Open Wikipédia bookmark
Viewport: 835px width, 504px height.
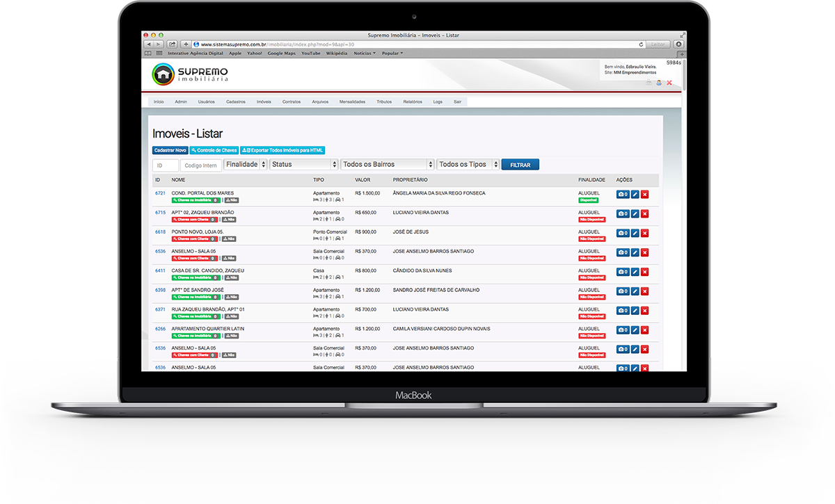point(336,53)
